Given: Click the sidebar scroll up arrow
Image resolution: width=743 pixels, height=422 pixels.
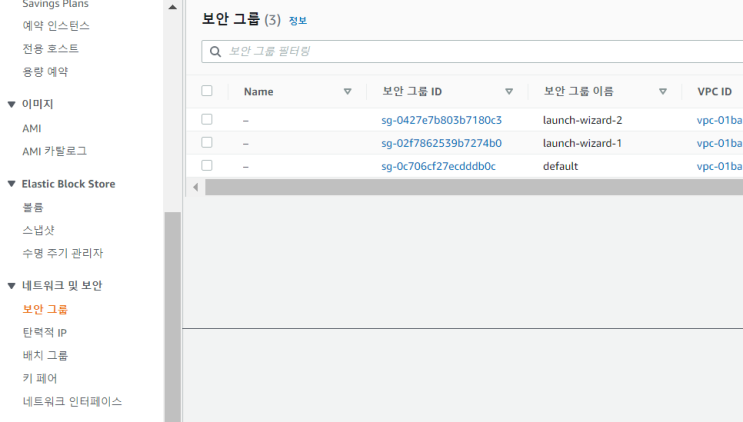Looking at the screenshot, I should point(172,7).
